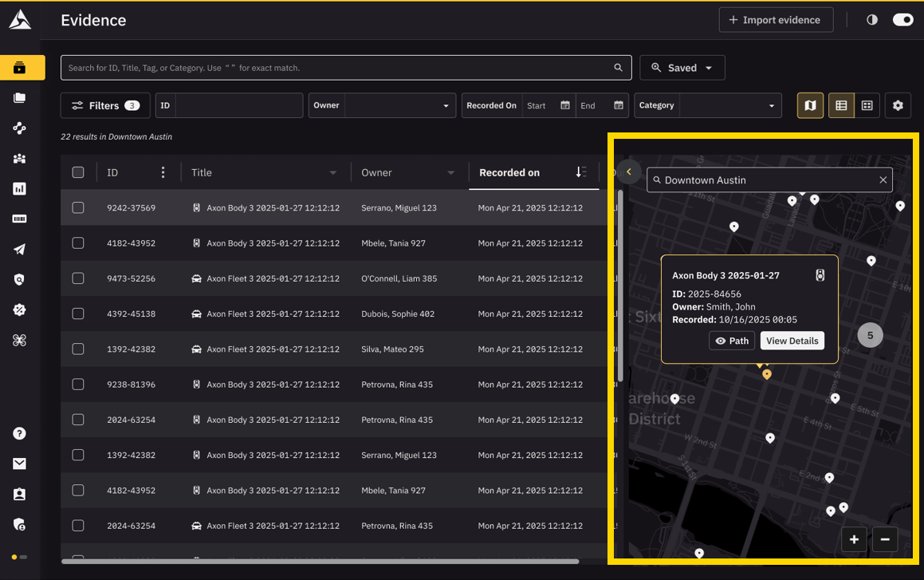The width and height of the screenshot is (924, 580).
Task: Switch to table list view icon
Action: tap(840, 105)
